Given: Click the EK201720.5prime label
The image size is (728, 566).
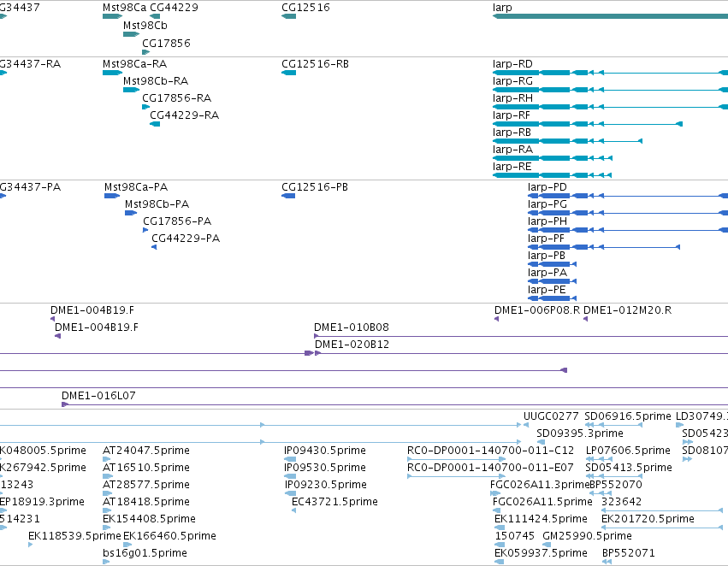Looking at the screenshot, I should click(648, 519).
